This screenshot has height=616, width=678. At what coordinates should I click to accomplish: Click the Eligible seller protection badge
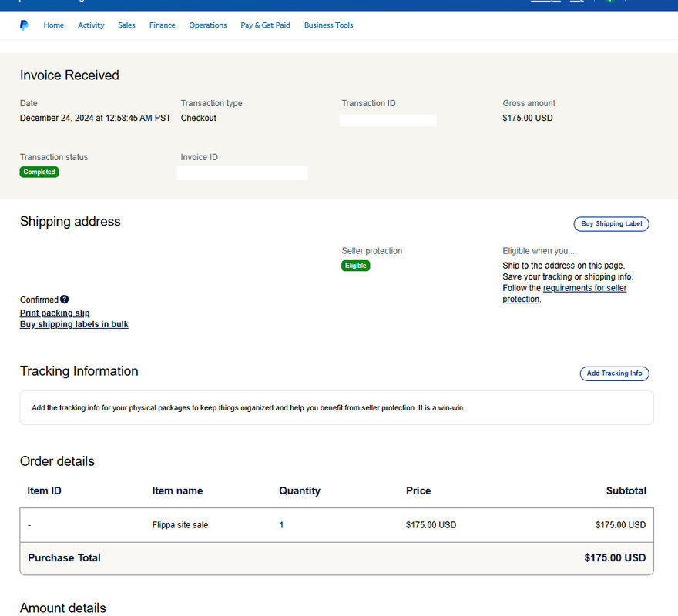(355, 266)
